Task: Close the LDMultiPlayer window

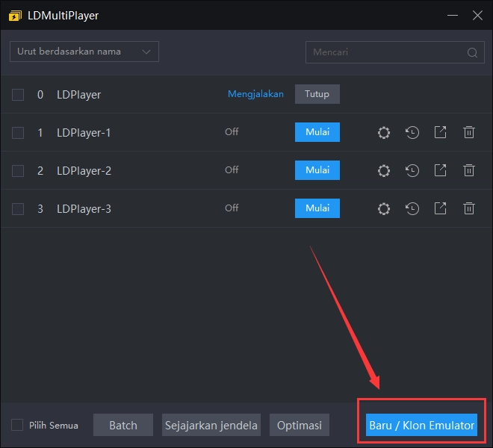Action: (477, 15)
